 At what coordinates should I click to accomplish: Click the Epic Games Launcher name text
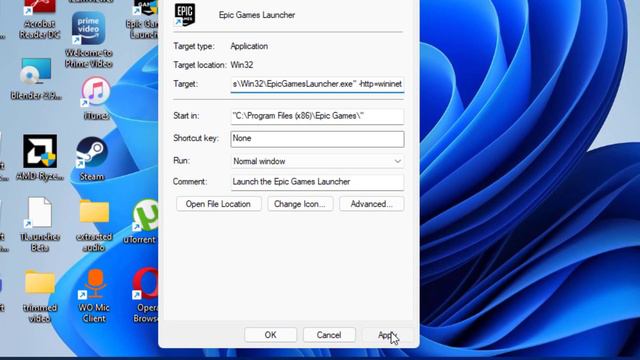coord(257,15)
